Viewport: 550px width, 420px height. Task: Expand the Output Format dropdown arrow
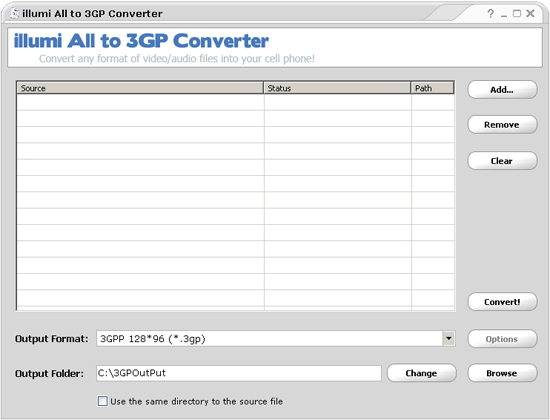449,339
